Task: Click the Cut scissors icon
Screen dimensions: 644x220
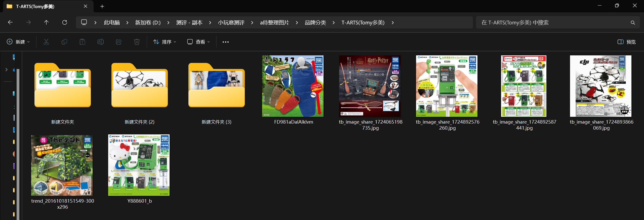Action: tap(46, 42)
